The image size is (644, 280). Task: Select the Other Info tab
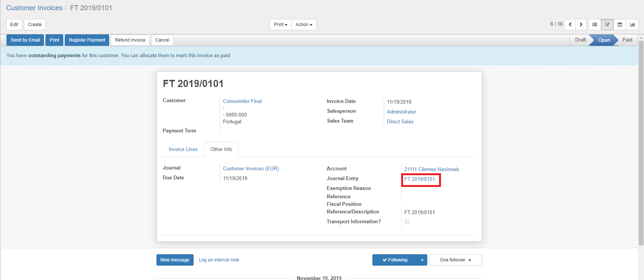[221, 149]
